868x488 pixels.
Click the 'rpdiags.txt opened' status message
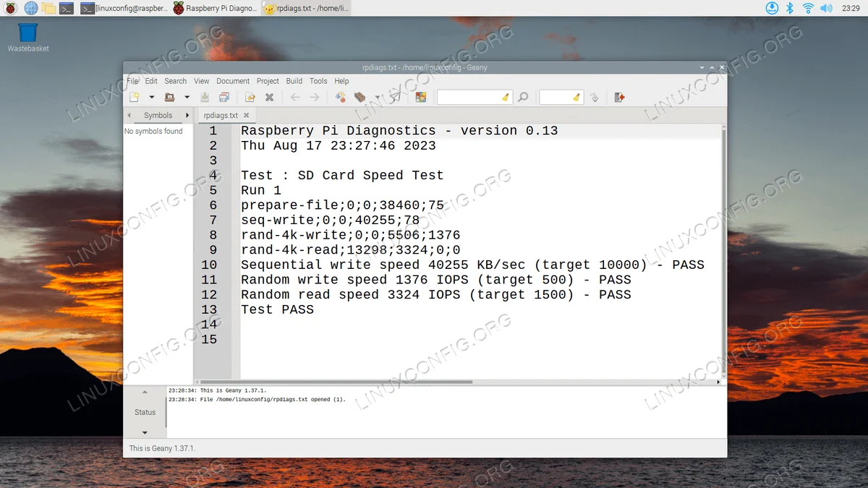(x=257, y=399)
